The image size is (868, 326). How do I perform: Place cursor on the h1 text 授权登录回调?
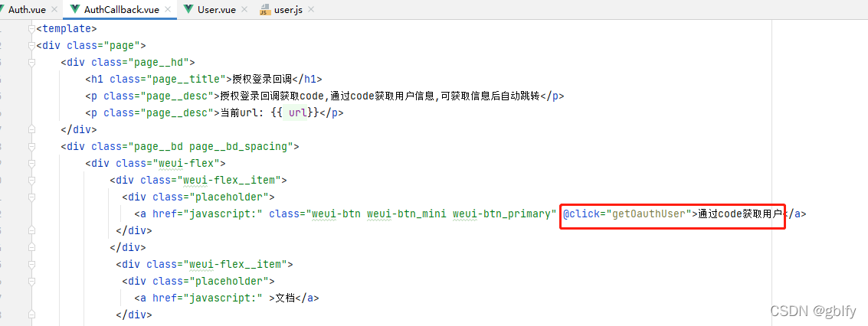[x=263, y=79]
